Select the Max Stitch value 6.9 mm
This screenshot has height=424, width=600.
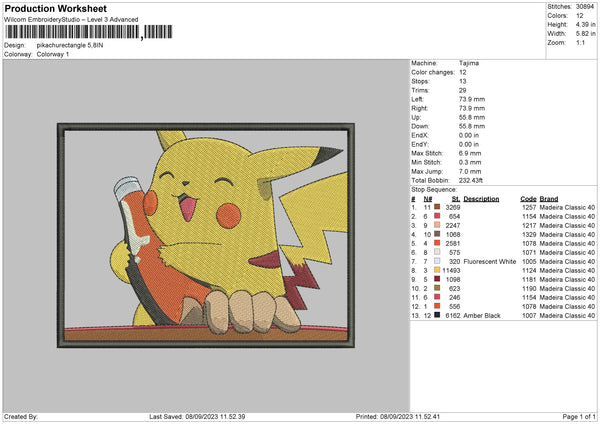click(470, 153)
